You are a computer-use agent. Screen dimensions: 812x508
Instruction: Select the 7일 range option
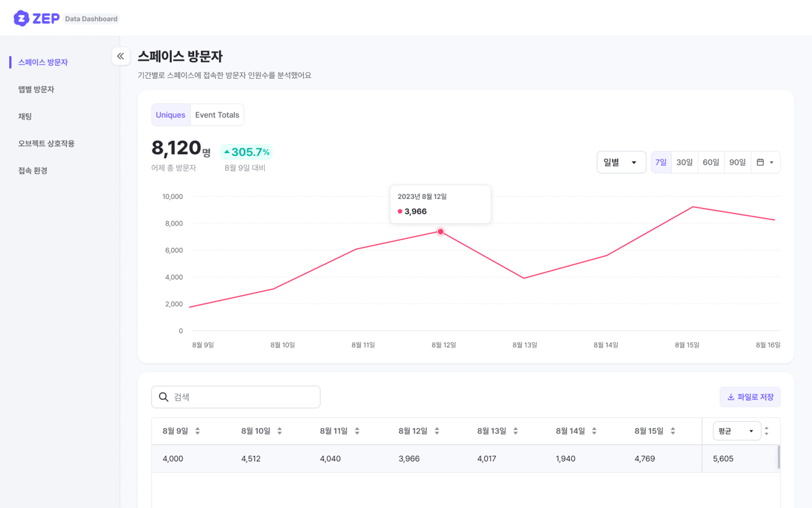point(661,162)
